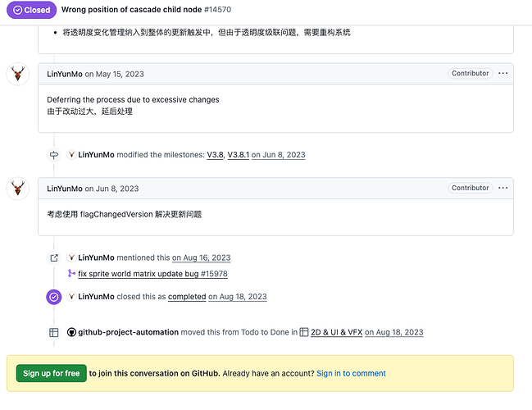Open the V3.8 milestone link
The height and width of the screenshot is (410, 532).
[x=215, y=155]
